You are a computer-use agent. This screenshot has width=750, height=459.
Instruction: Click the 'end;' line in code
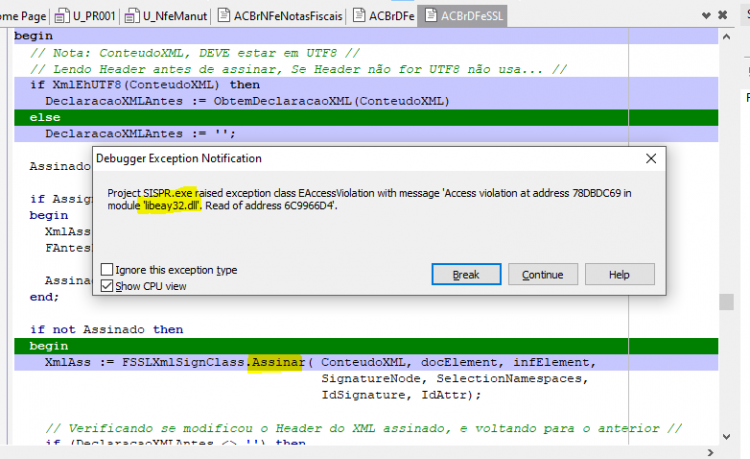[x=44, y=297]
